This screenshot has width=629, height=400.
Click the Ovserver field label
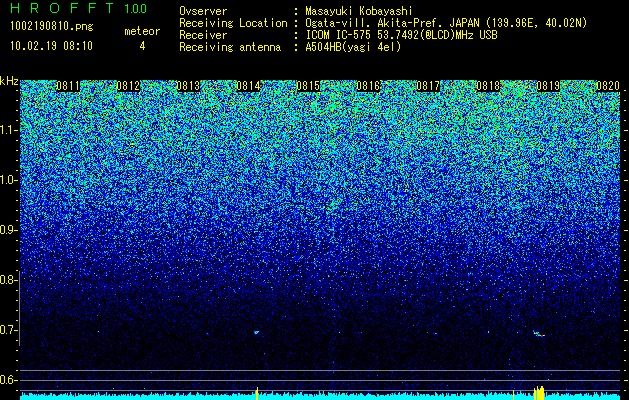click(203, 11)
